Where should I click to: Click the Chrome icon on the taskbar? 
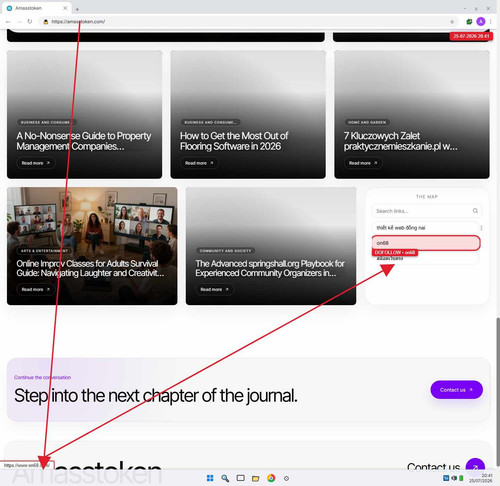(x=271, y=478)
